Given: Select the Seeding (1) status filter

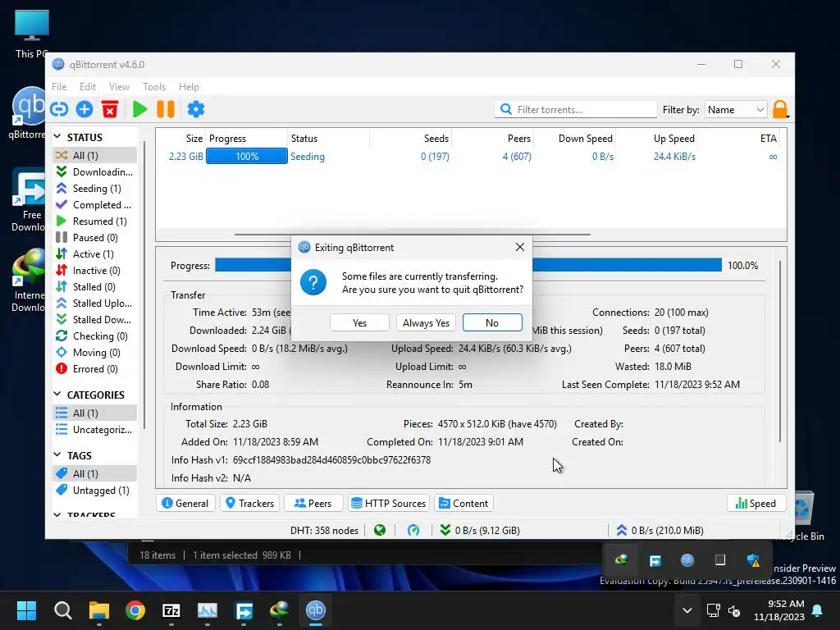Looking at the screenshot, I should click(95, 189).
